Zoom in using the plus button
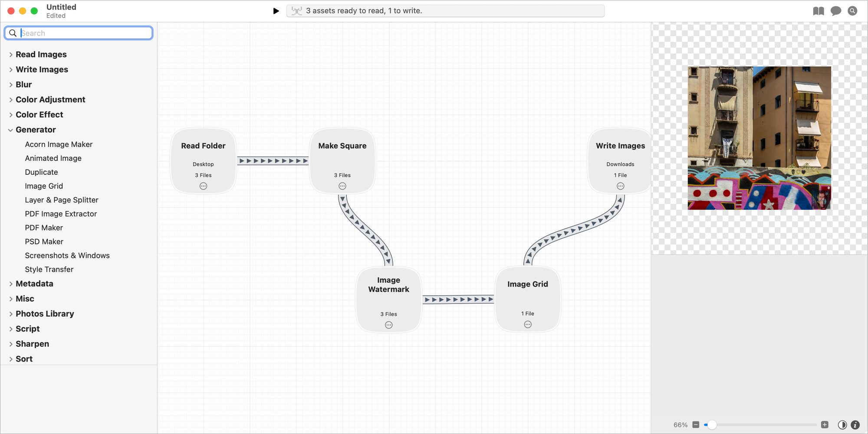This screenshot has width=868, height=434. (x=825, y=425)
